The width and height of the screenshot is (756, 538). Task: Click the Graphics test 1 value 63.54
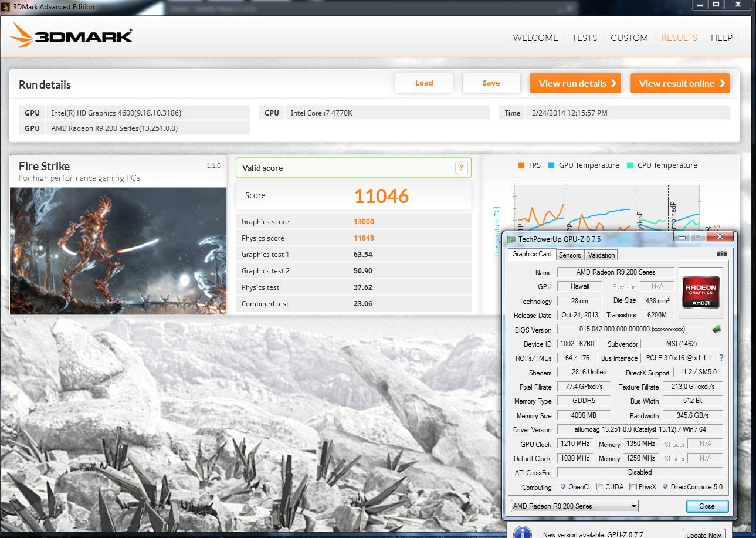pyautogui.click(x=363, y=255)
